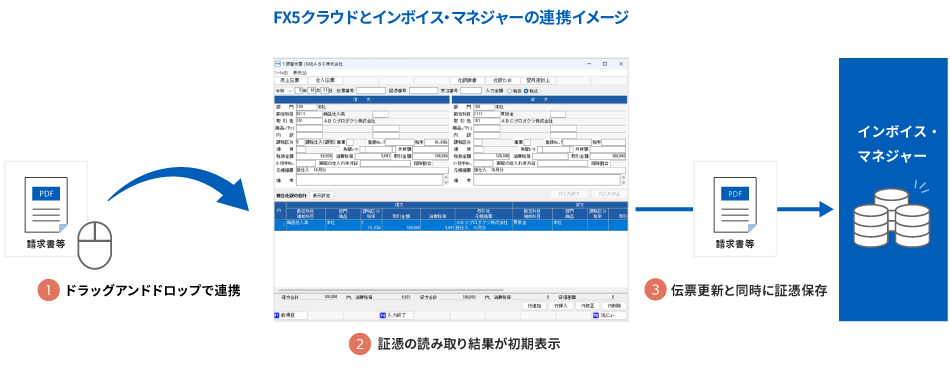Click the 行修正 button

(x=588, y=306)
